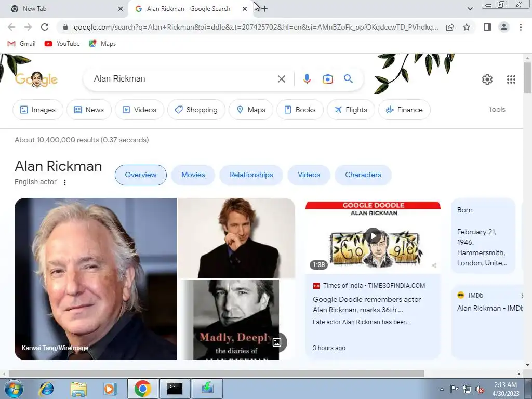Open Gmail bookmark
This screenshot has width=532, height=399.
(x=21, y=44)
